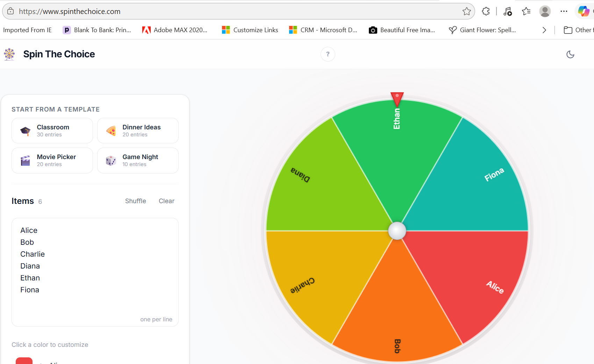
Task: Open the Beautiful Free Images bookmark
Action: (402, 30)
